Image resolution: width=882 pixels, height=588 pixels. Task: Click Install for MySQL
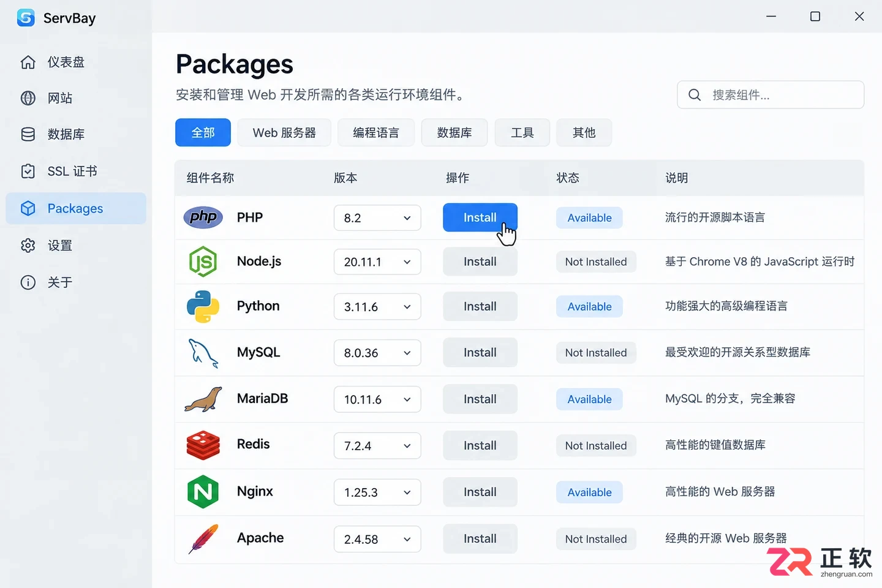480,352
